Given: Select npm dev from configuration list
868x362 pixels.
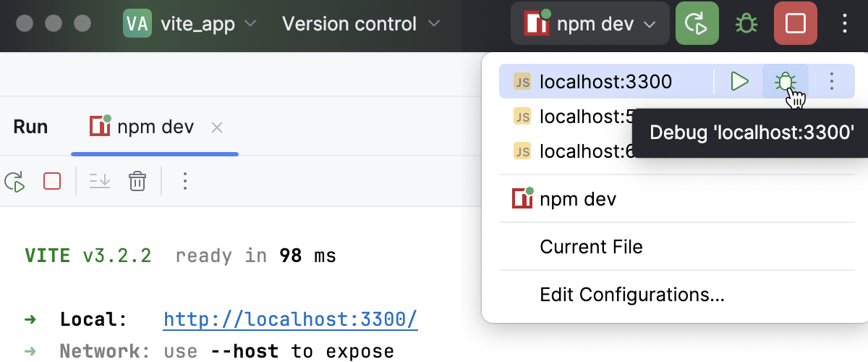Looking at the screenshot, I should click(577, 199).
